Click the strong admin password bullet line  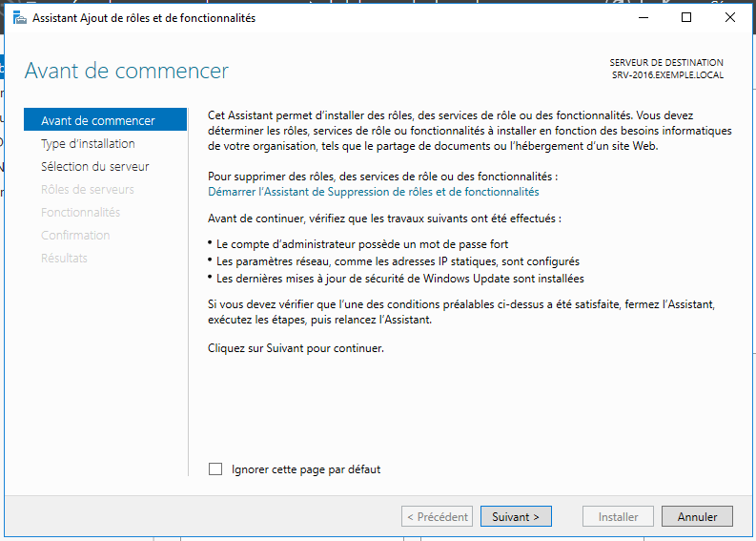click(x=362, y=244)
